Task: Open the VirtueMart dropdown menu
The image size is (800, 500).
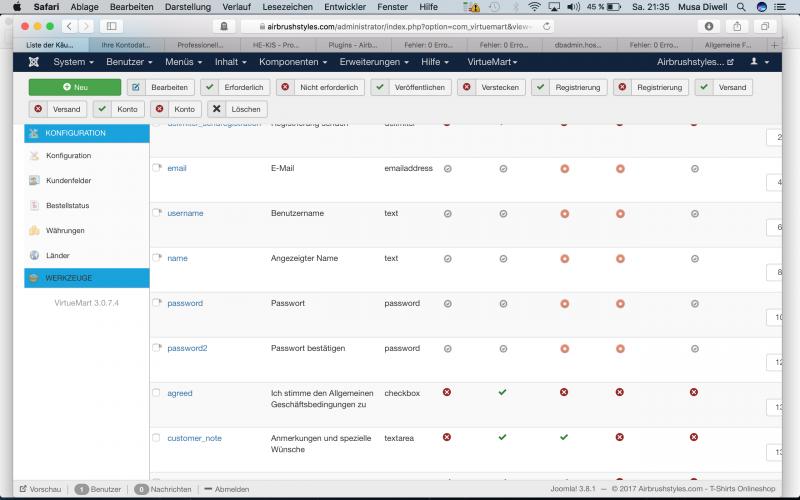Action: tap(492, 62)
